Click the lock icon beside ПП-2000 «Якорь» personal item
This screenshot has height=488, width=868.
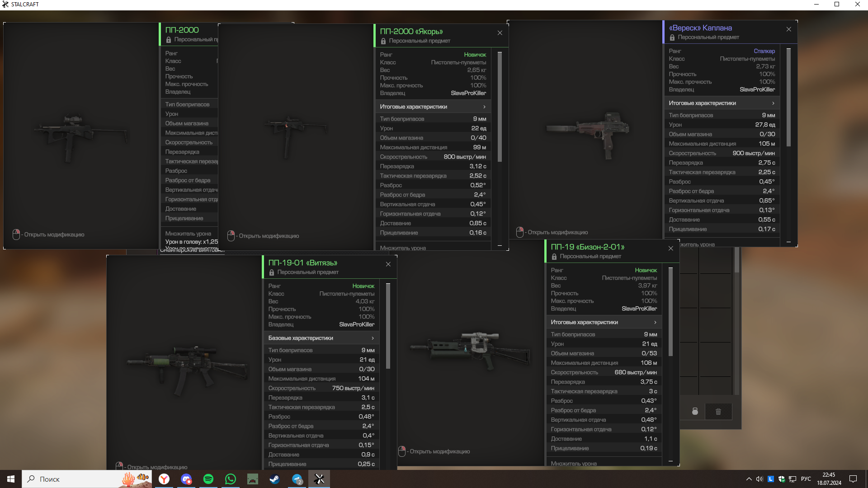coord(383,41)
